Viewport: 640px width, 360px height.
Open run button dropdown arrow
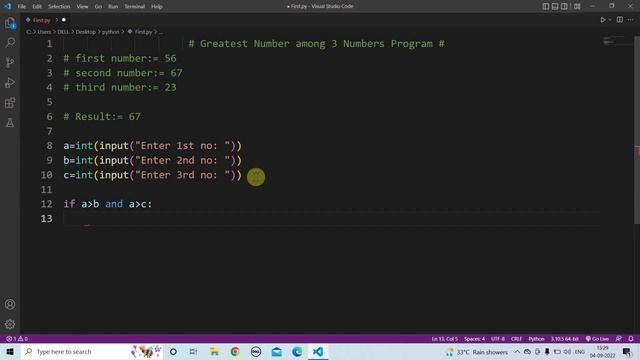coord(610,20)
